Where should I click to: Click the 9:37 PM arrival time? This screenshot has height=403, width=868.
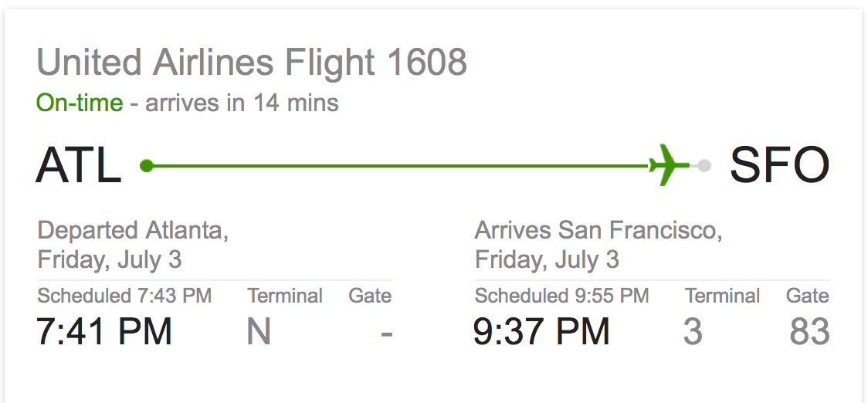(x=541, y=332)
